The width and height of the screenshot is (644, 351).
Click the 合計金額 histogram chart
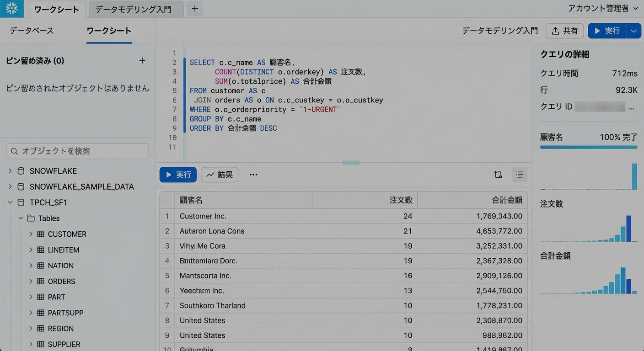point(589,280)
